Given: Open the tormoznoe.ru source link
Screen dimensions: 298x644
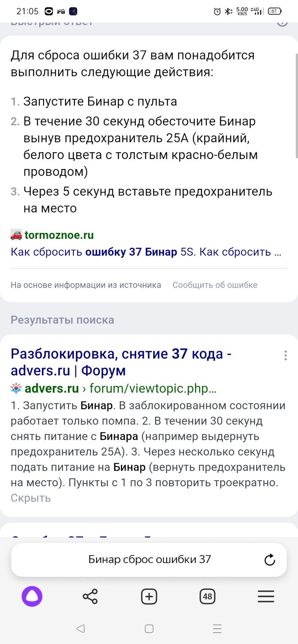Looking at the screenshot, I should [x=59, y=235].
